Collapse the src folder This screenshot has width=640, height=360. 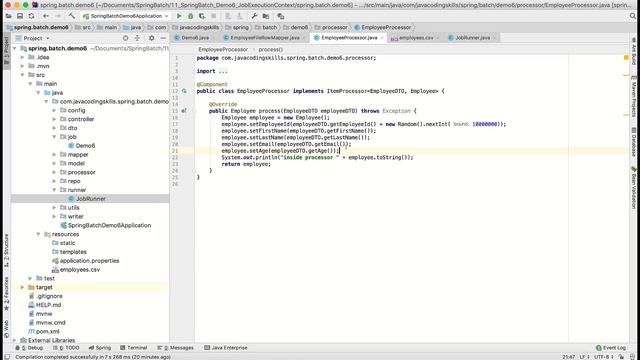point(22,75)
